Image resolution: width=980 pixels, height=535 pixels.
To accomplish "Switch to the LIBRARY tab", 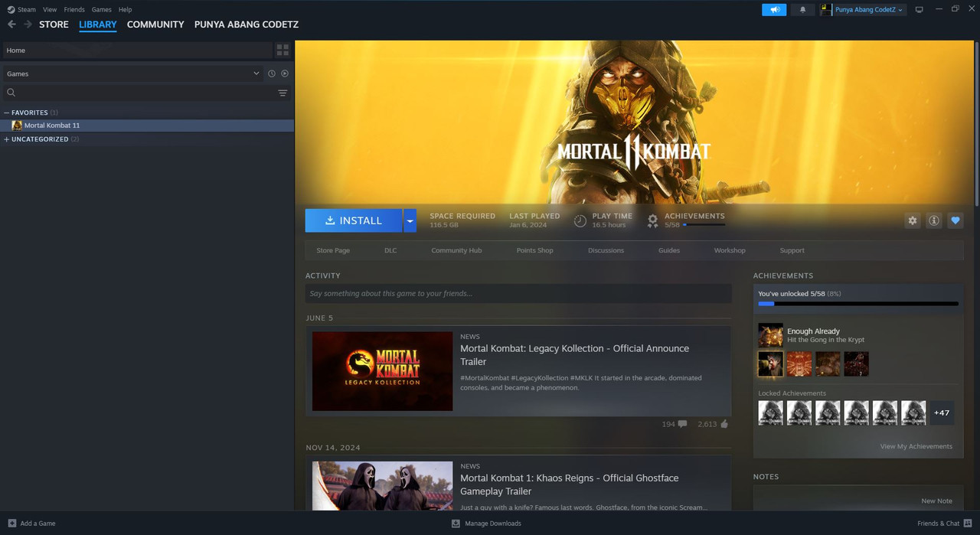I will [98, 24].
